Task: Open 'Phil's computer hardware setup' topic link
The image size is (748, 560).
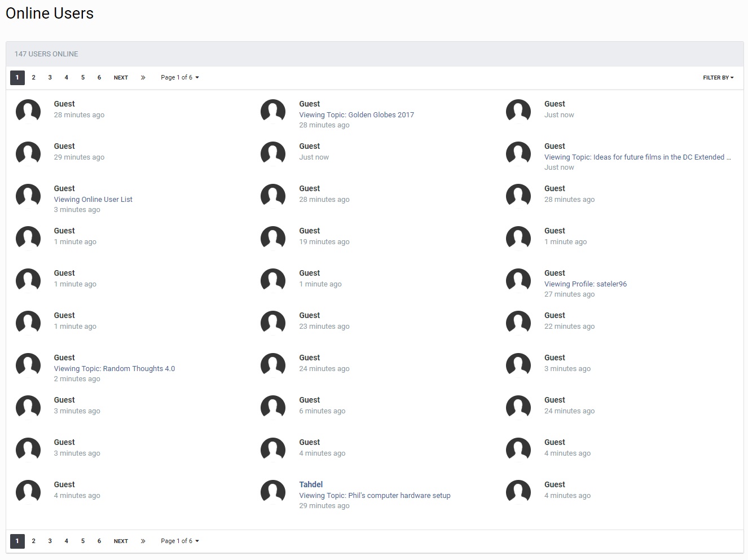Action: pyautogui.click(x=375, y=495)
